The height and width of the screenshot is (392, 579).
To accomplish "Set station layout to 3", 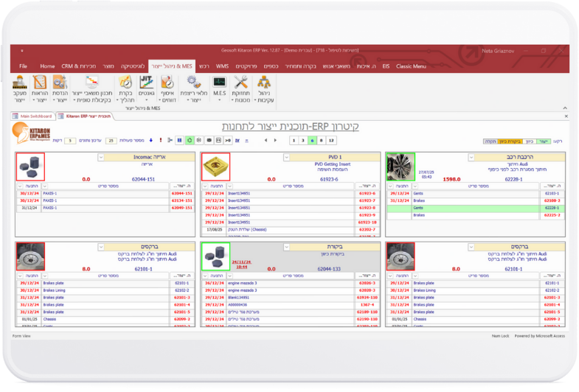I will coord(303,141).
